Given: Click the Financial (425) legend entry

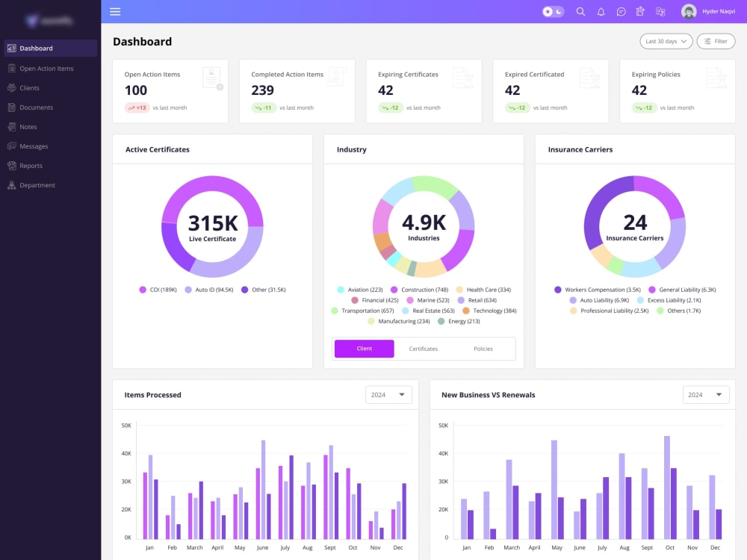Looking at the screenshot, I should 374,300.
